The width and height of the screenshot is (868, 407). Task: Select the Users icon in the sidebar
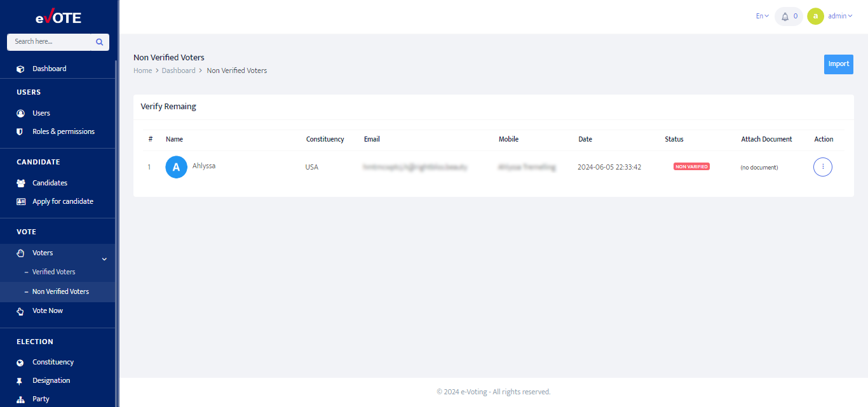tap(20, 112)
